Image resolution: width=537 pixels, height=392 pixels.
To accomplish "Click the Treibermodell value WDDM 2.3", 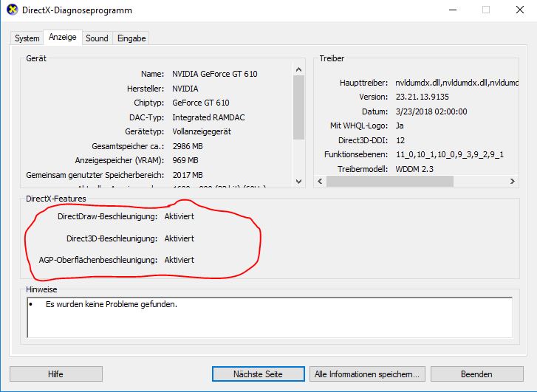I will tap(414, 169).
